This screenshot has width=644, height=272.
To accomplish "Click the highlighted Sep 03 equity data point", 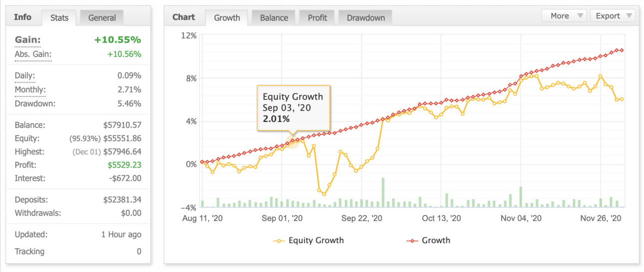I will coord(293,142).
